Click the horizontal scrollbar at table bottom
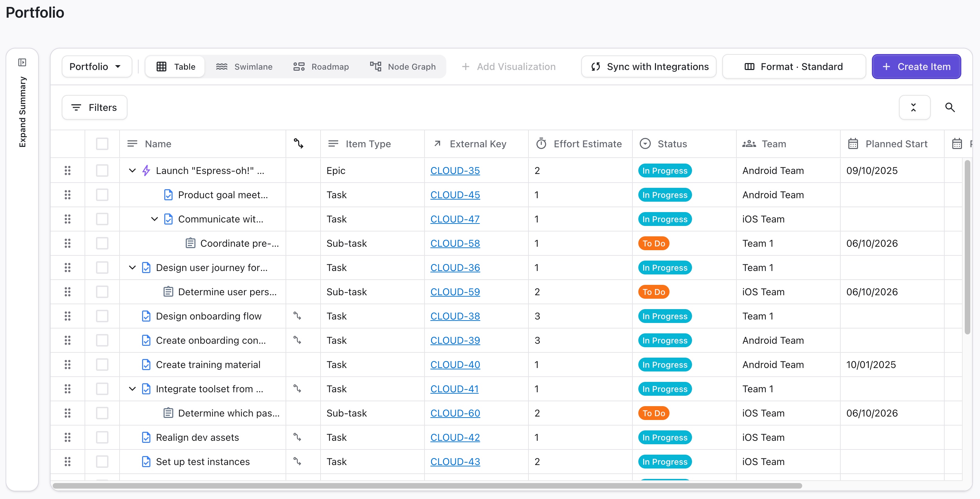This screenshot has height=499, width=980. tap(427, 486)
